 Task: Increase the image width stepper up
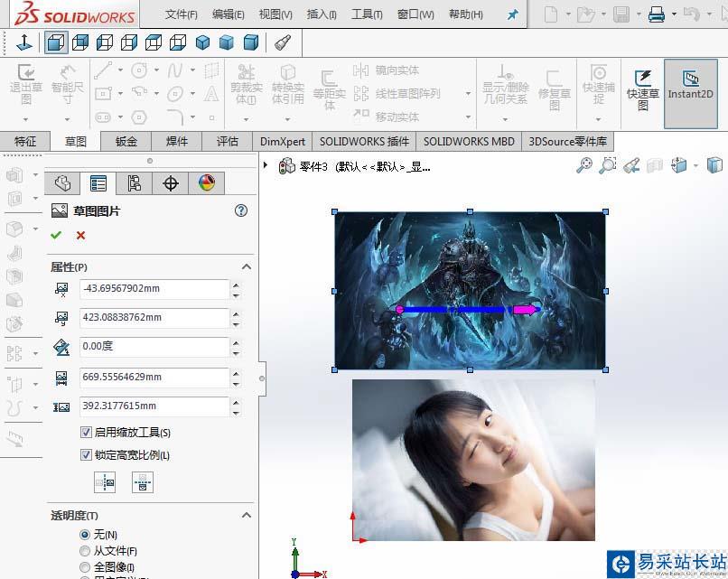(x=237, y=373)
